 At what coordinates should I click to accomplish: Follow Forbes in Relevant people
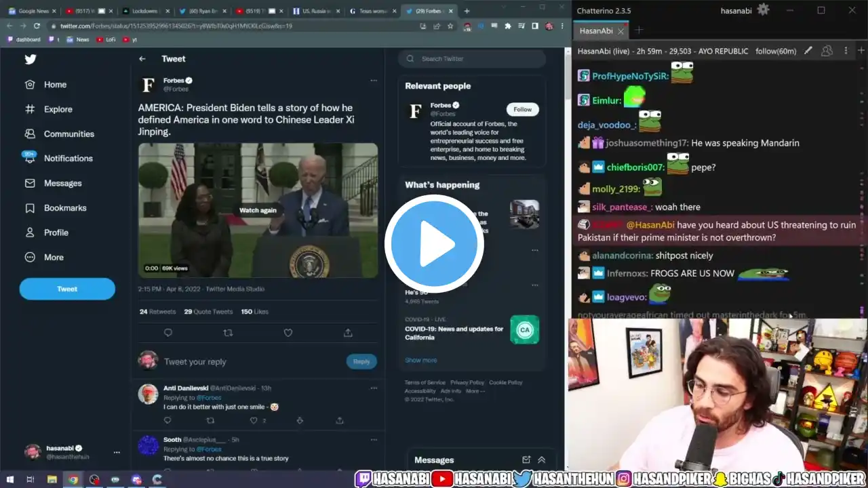click(x=522, y=109)
